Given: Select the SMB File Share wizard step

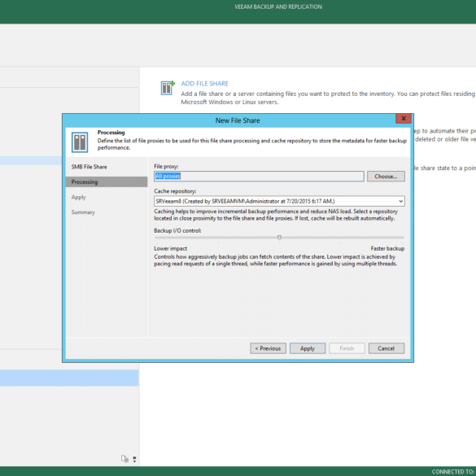Looking at the screenshot, I should tap(89, 167).
